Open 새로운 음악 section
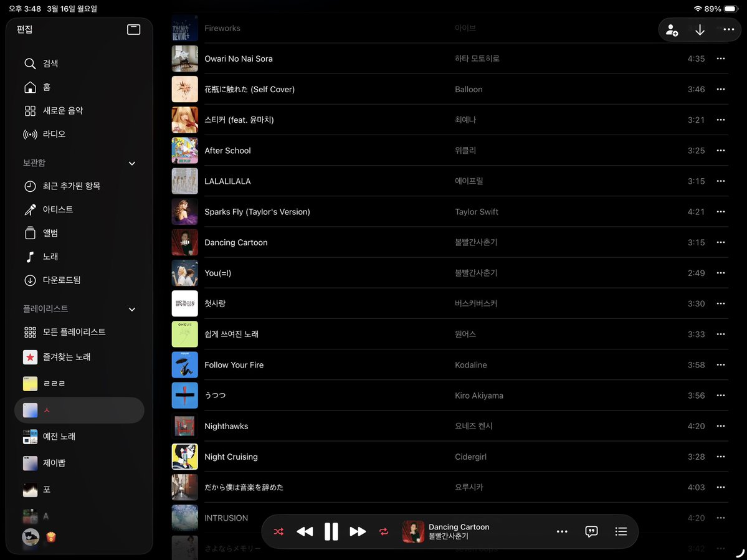Image resolution: width=747 pixels, height=560 pixels. point(79,110)
